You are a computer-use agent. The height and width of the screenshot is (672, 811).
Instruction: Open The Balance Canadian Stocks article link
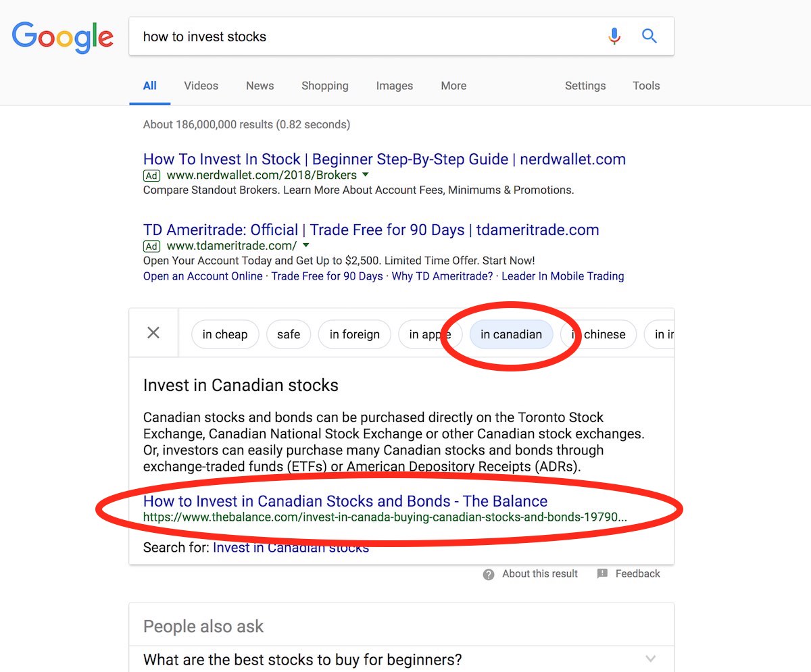[x=345, y=501]
